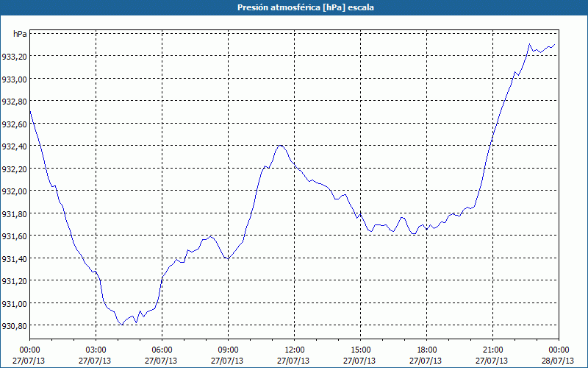This screenshot has width=588, height=368.
Task: Click the 931,00 y-axis label
Action: click(x=14, y=304)
